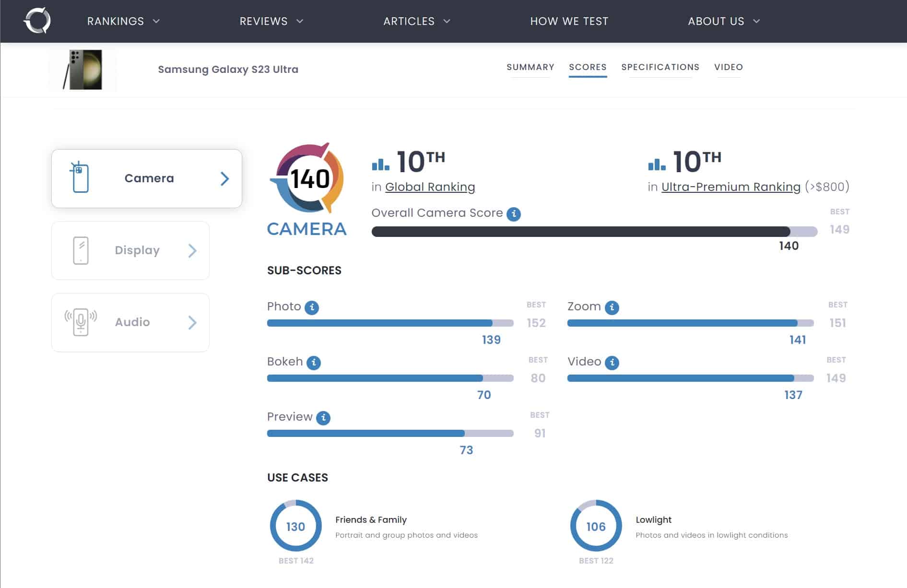907x588 pixels.
Task: Expand the Articles menu chevron
Action: (x=447, y=21)
